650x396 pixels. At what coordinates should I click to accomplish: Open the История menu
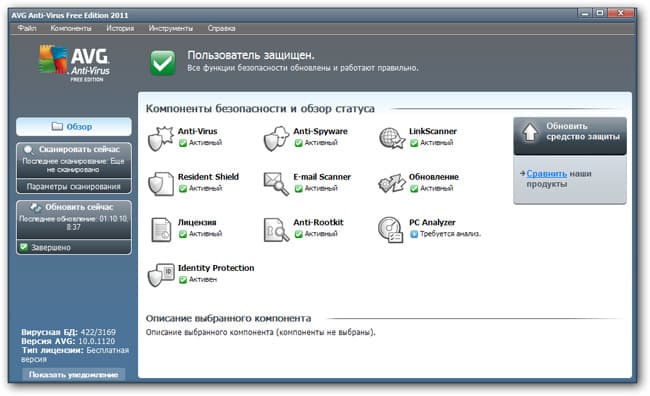tap(120, 28)
